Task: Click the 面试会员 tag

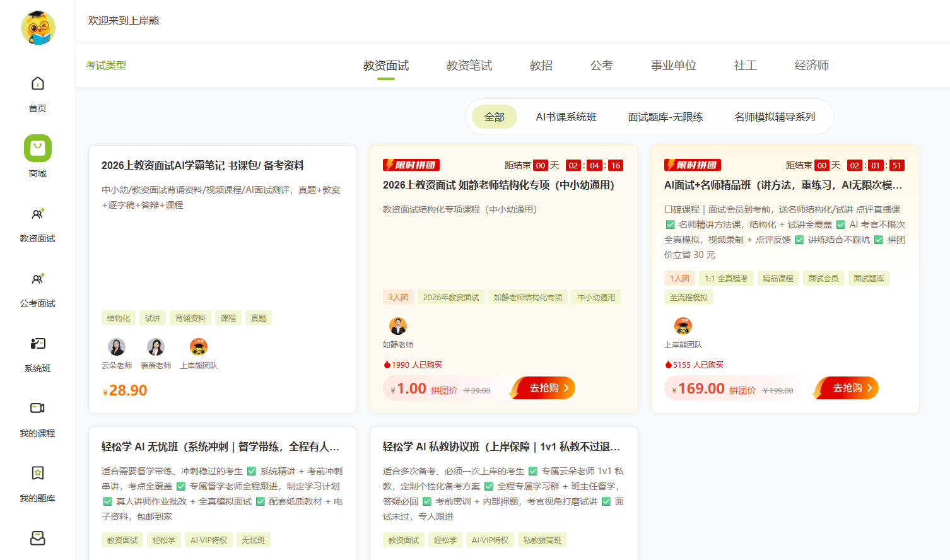Action: 823,278
